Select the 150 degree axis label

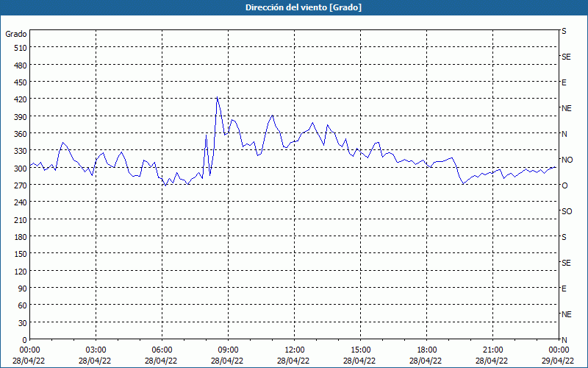click(21, 254)
